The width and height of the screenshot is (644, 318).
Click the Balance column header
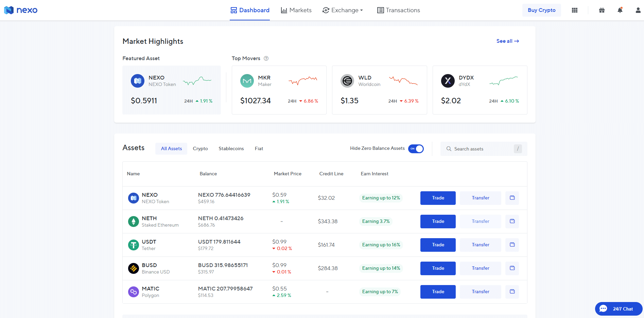tap(208, 174)
